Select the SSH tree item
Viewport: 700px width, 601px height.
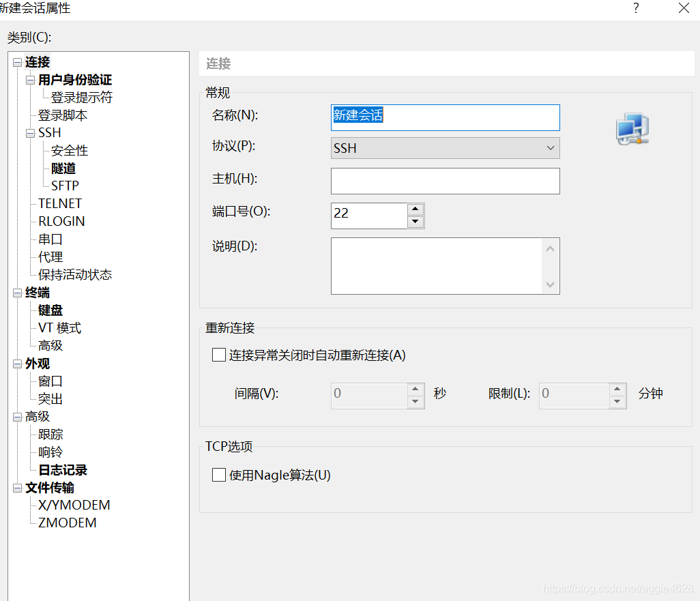coord(50,133)
